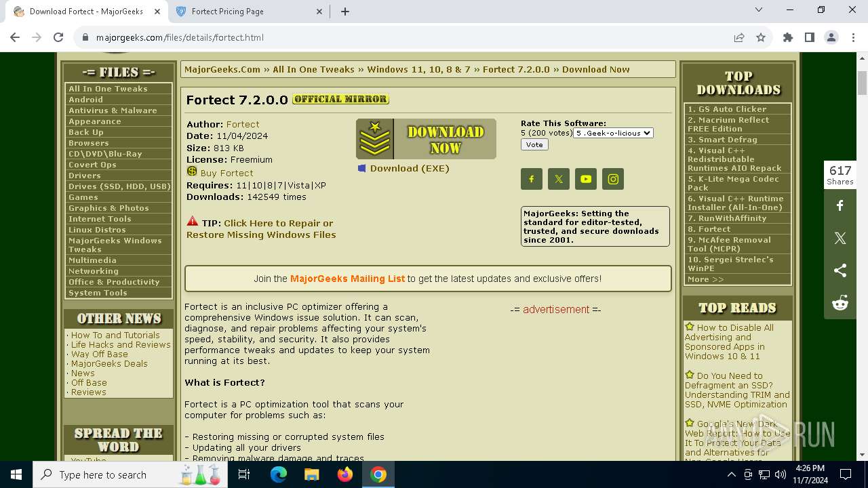Open the Chrome extensions puzzle icon

(788, 37)
